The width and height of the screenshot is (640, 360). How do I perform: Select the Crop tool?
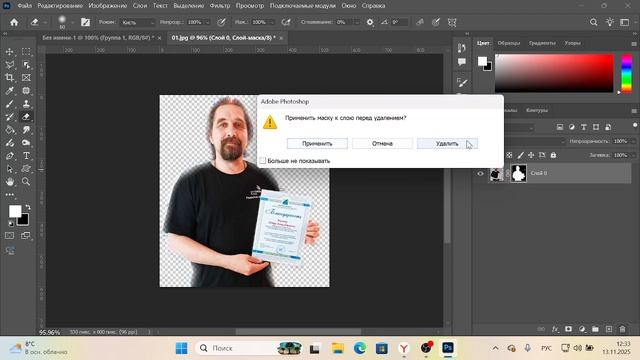9,78
